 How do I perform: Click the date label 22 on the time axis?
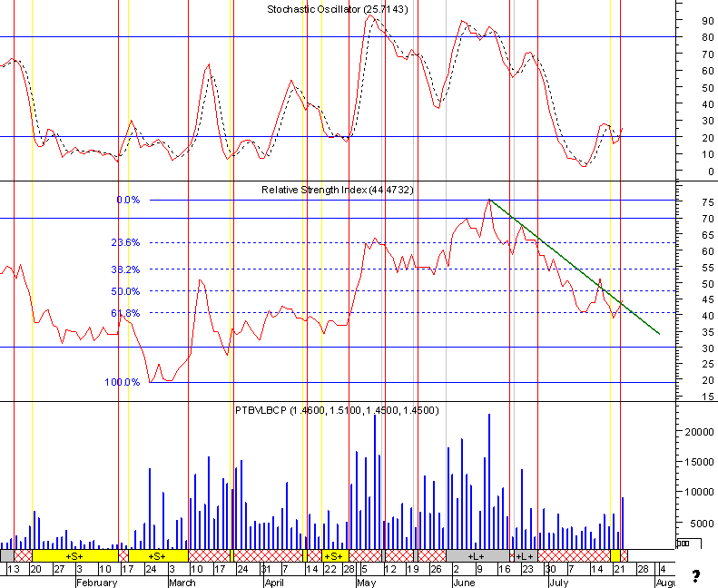point(330,569)
